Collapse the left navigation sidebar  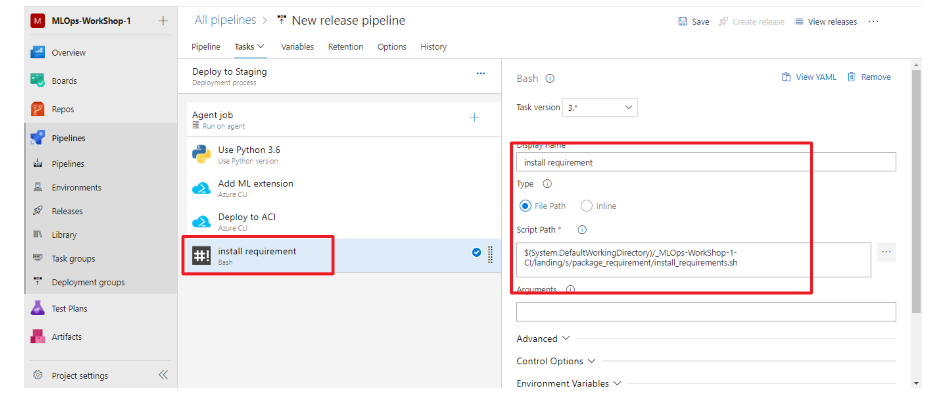(163, 376)
